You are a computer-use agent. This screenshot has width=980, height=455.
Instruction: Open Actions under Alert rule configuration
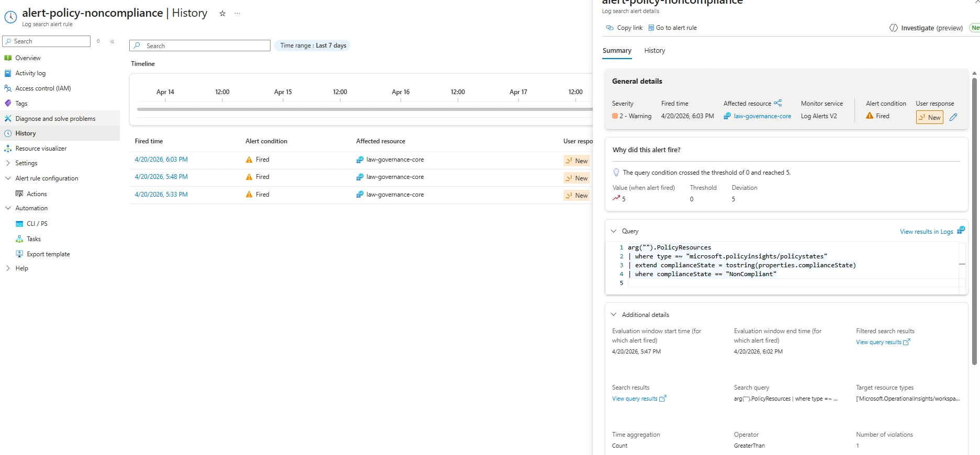click(37, 194)
